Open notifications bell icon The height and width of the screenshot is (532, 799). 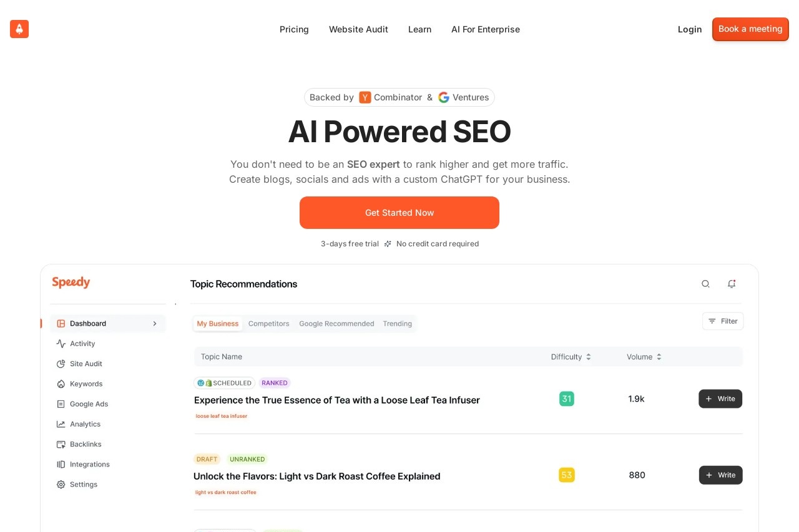point(732,284)
